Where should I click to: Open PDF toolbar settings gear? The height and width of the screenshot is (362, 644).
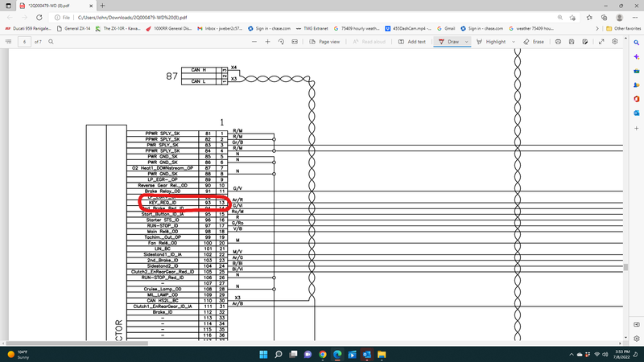(614, 42)
